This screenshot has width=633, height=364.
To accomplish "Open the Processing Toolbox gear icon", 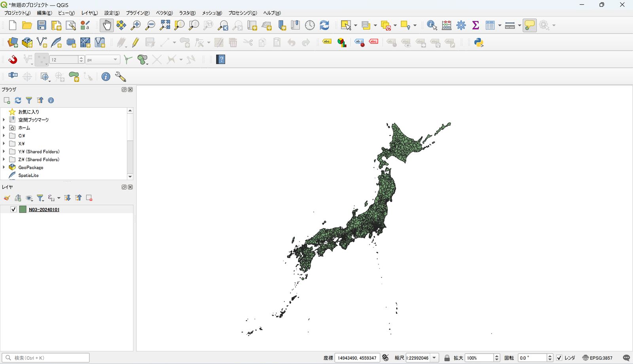I will pyautogui.click(x=461, y=25).
